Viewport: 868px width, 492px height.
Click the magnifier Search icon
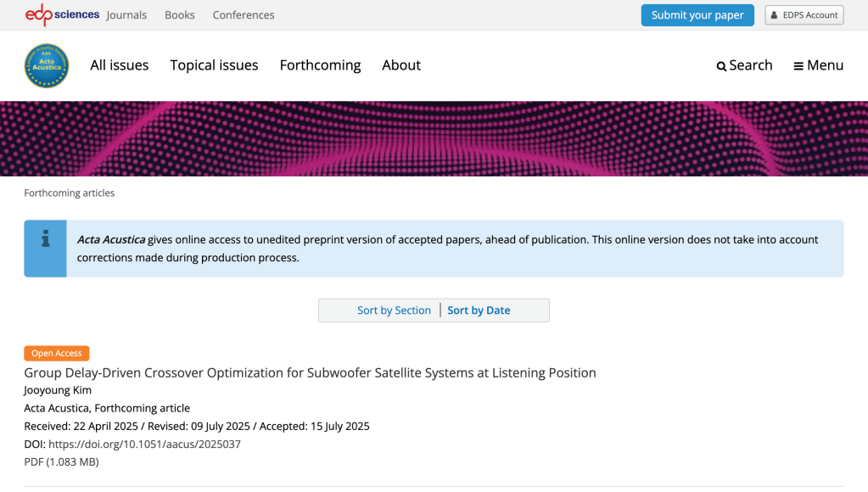coord(721,66)
